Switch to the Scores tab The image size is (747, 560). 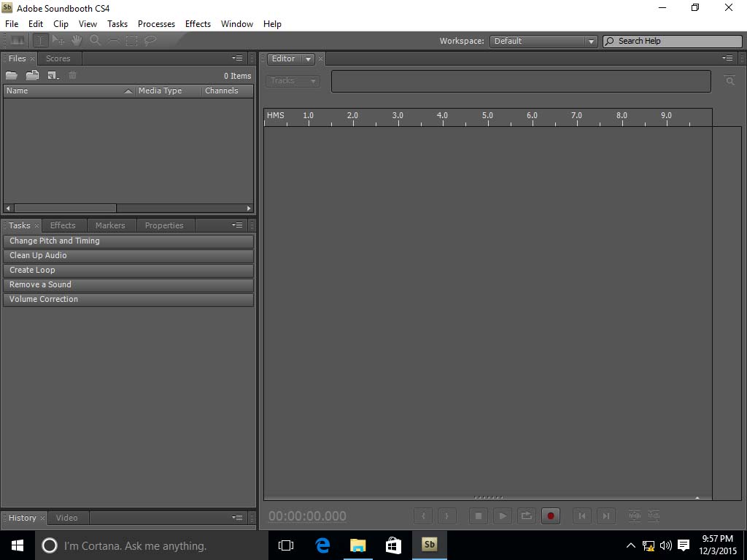(x=58, y=58)
